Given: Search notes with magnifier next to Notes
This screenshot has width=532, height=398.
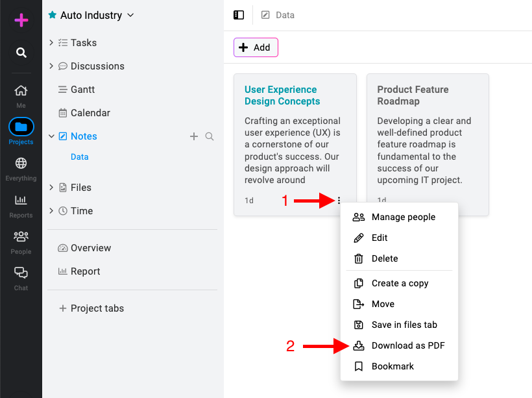Looking at the screenshot, I should click(210, 136).
